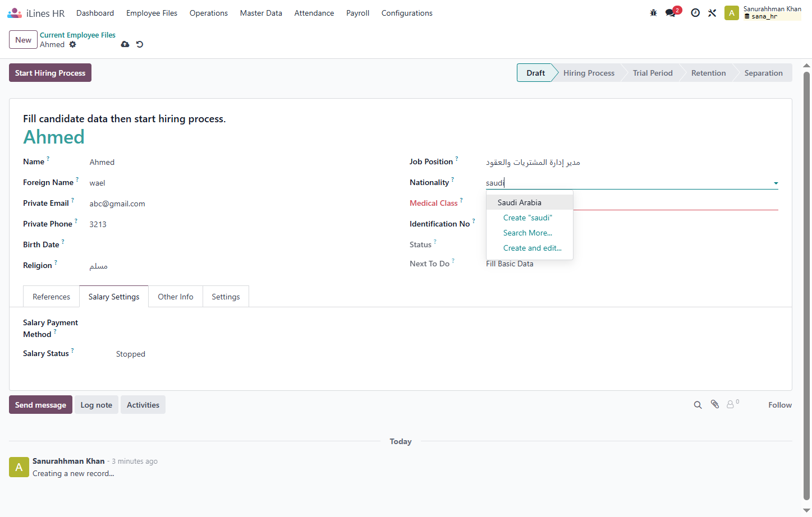Screen dimensions: 812x517
Task: Select the Trial Period status stage
Action: pos(653,73)
